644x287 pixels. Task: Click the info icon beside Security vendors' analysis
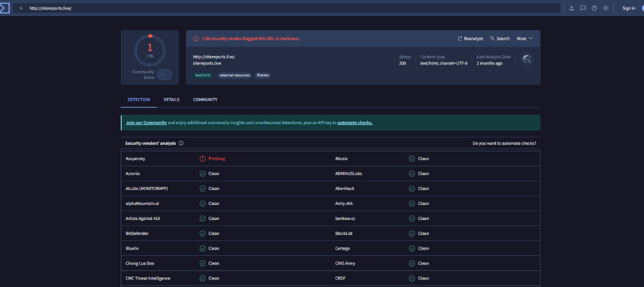(181, 143)
